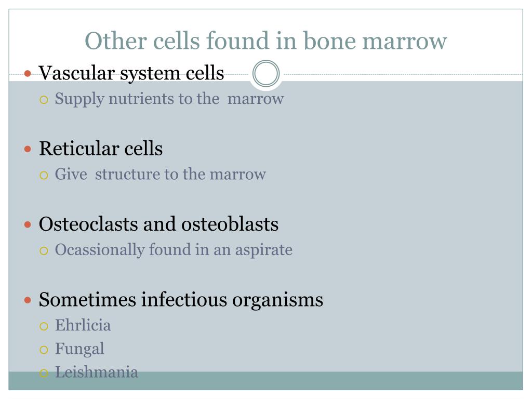Image resolution: width=532 pixels, height=399 pixels.
Task: Click the red bullet beside Reticular cells
Action: point(28,149)
